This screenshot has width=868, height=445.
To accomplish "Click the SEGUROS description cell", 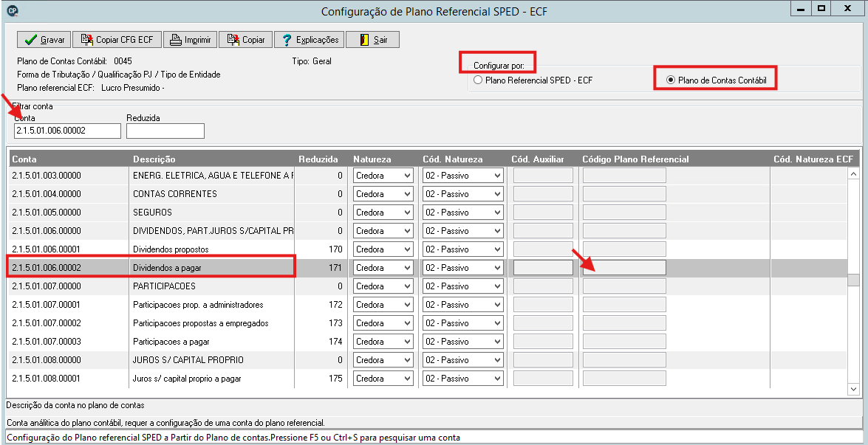I will pyautogui.click(x=152, y=213).
